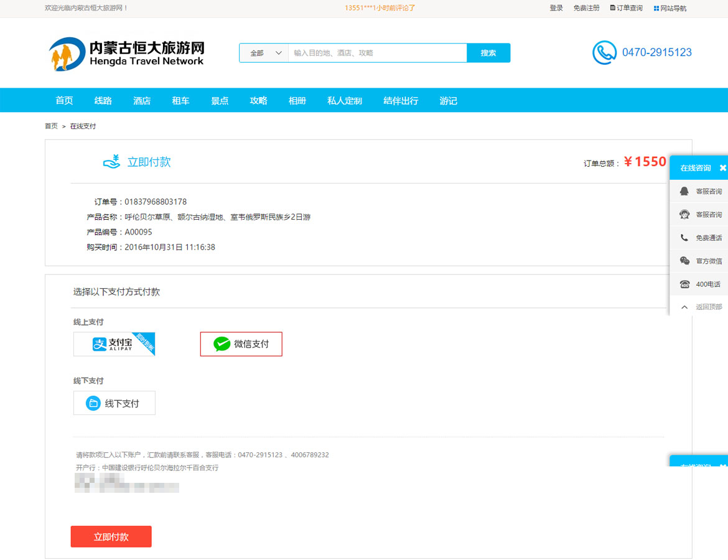The width and height of the screenshot is (728, 560).
Task: Go to 线路 in navigation bar
Action: (103, 101)
